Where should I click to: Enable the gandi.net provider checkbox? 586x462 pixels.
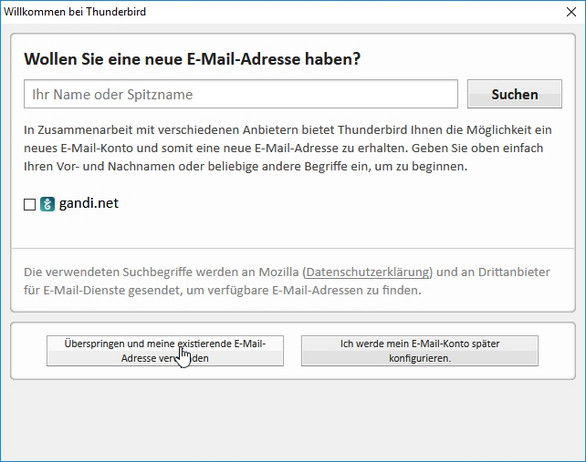pos(30,204)
